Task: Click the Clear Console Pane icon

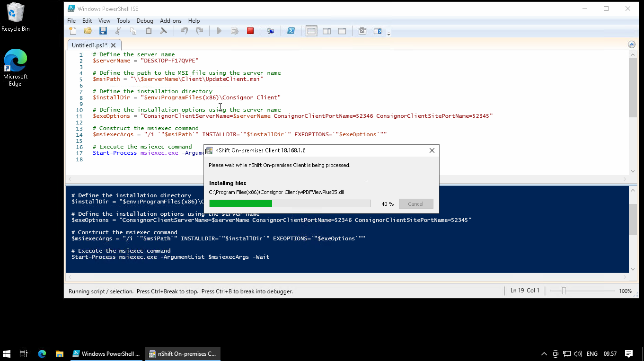Action: pyautogui.click(x=163, y=31)
